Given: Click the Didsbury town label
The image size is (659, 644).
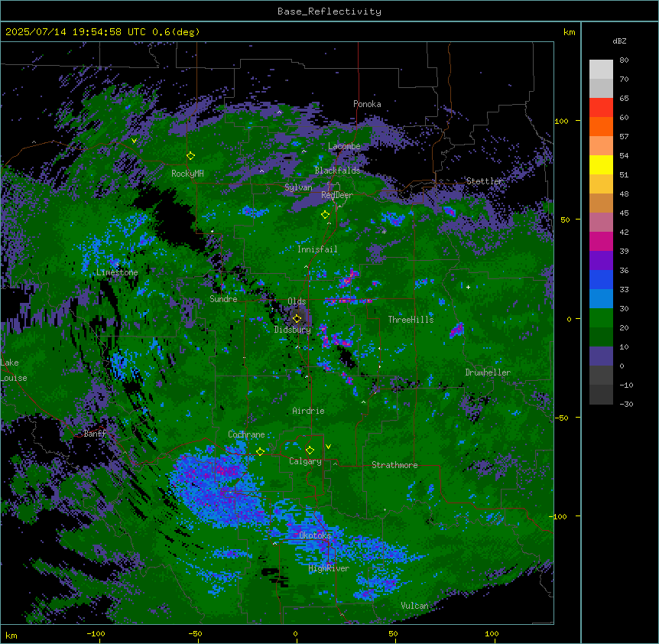Looking at the screenshot, I should point(293,330).
